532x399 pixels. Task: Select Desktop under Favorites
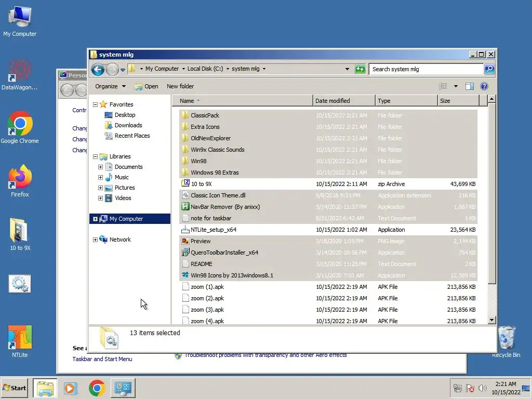(120, 115)
